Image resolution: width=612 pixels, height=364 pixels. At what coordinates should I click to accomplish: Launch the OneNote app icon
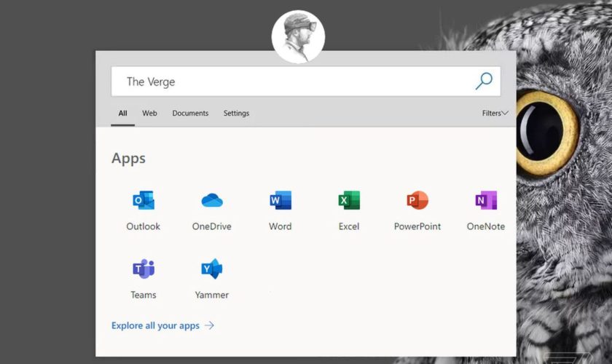[x=486, y=201]
